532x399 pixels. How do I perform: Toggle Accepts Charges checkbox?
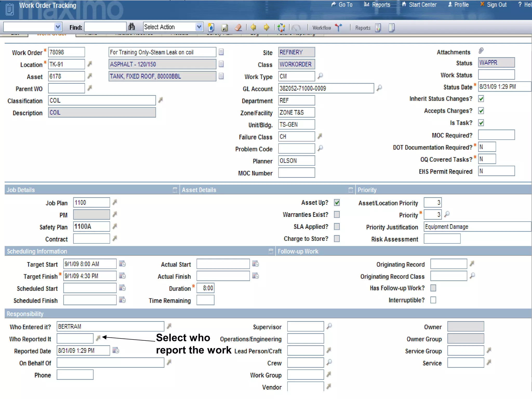[481, 111]
